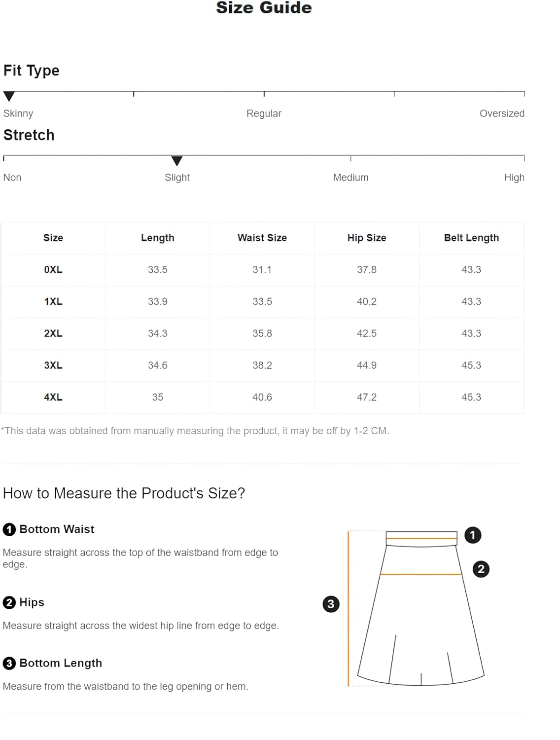Click the number 2 badge beside skirt hip line
Image resolution: width=560 pixels, height=740 pixels.
[481, 569]
